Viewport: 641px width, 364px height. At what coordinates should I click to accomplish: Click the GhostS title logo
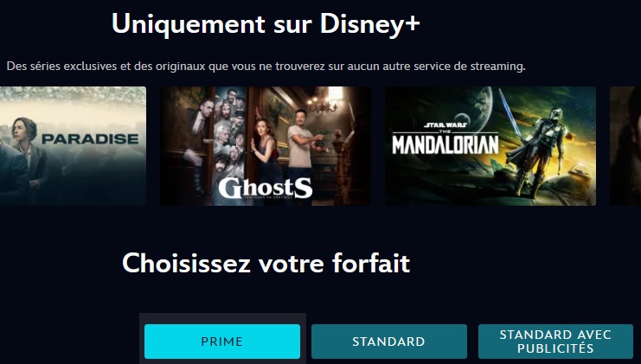pyautogui.click(x=266, y=188)
